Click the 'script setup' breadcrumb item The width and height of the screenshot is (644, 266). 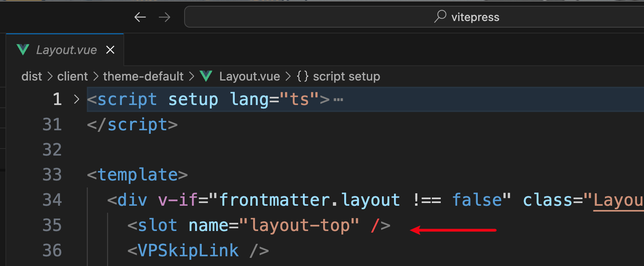(346, 76)
